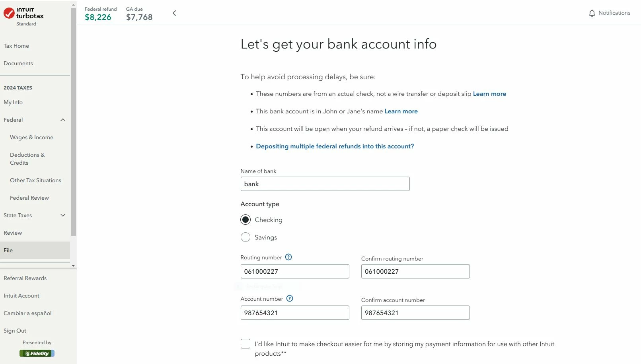Click the Confirm account number field
This screenshot has height=364, width=641.
click(x=415, y=313)
